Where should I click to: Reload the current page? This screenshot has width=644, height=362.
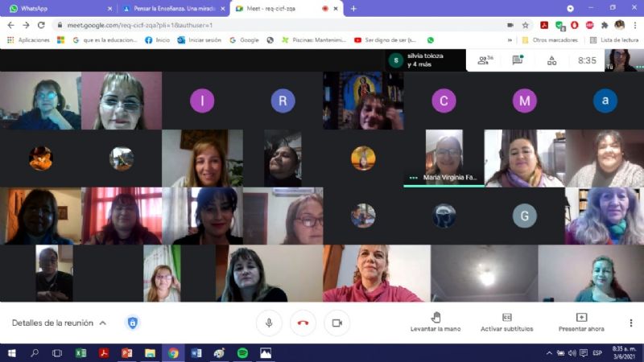[x=41, y=25]
